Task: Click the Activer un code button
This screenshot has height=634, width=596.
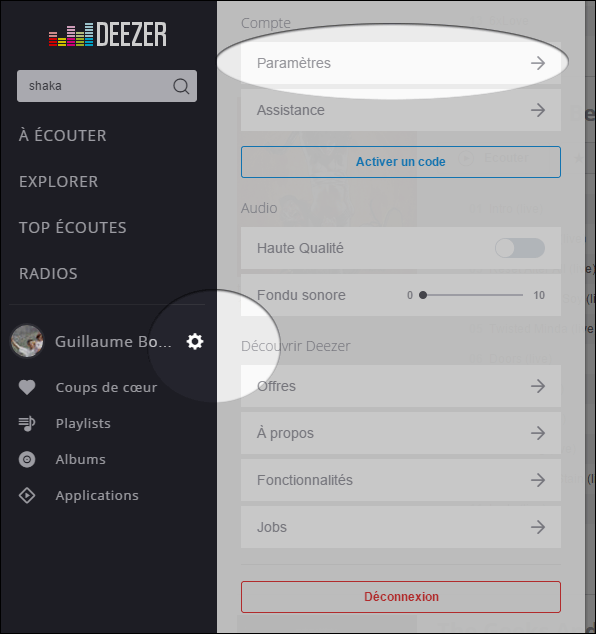Action: click(x=401, y=162)
